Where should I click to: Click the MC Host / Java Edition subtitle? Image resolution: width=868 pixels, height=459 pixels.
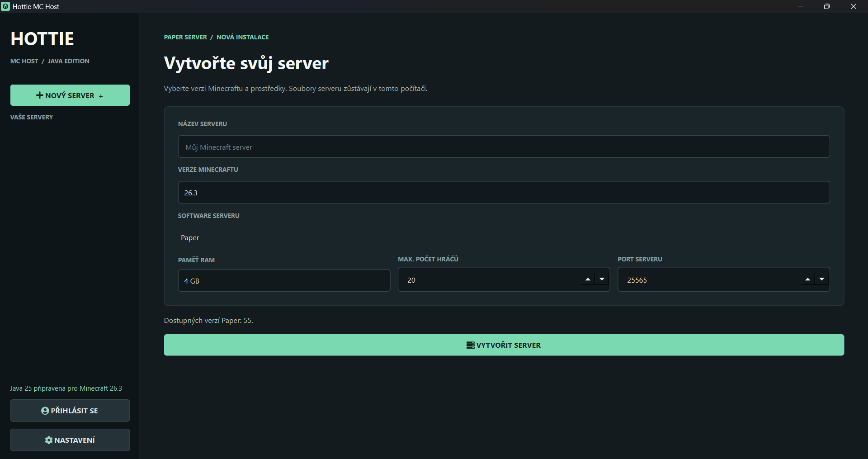(50, 61)
